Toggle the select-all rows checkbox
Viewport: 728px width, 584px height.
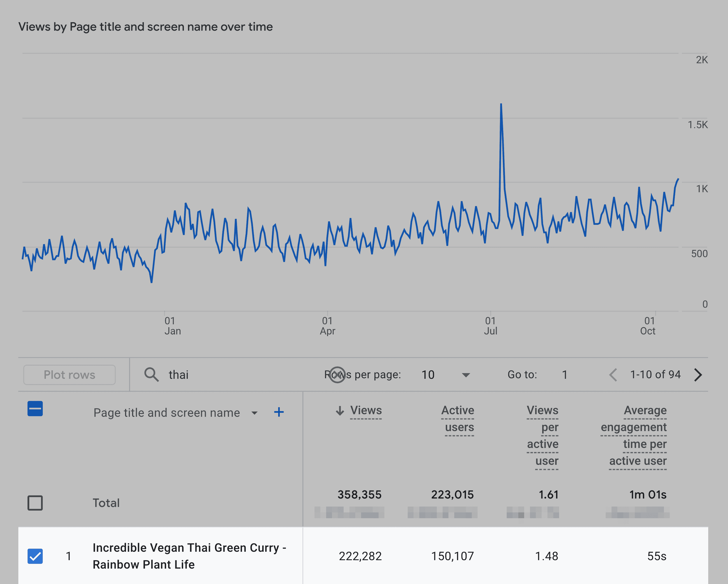(x=35, y=409)
